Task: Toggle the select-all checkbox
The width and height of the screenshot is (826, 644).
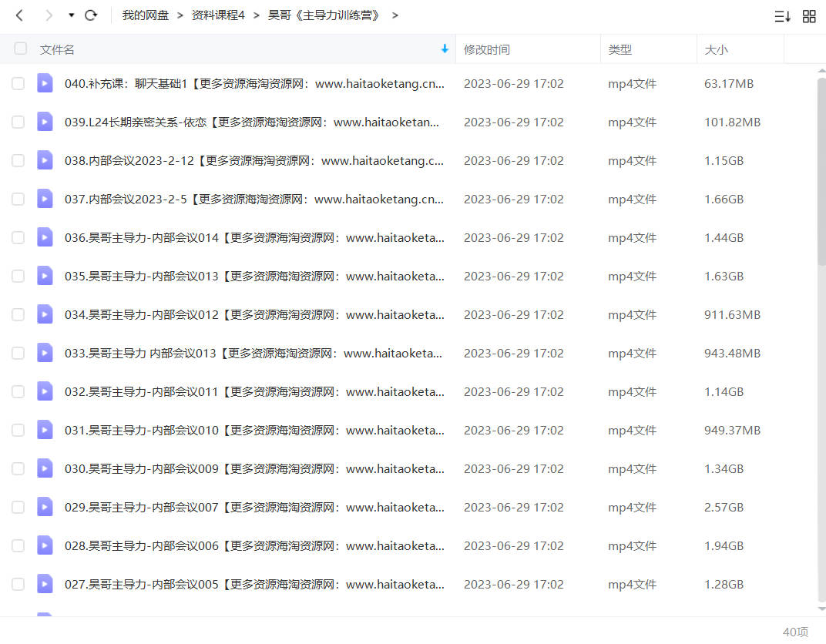Action: (x=21, y=49)
